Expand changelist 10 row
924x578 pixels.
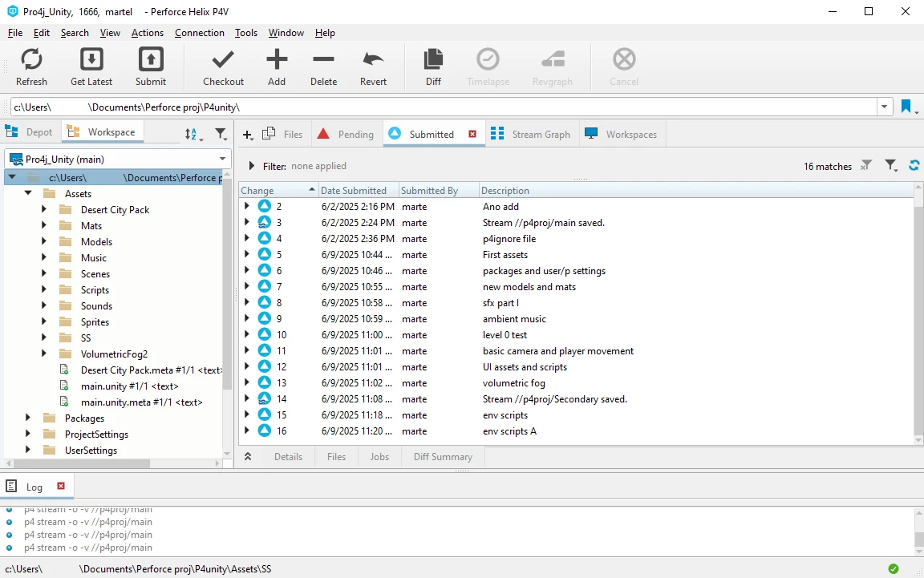click(x=247, y=334)
